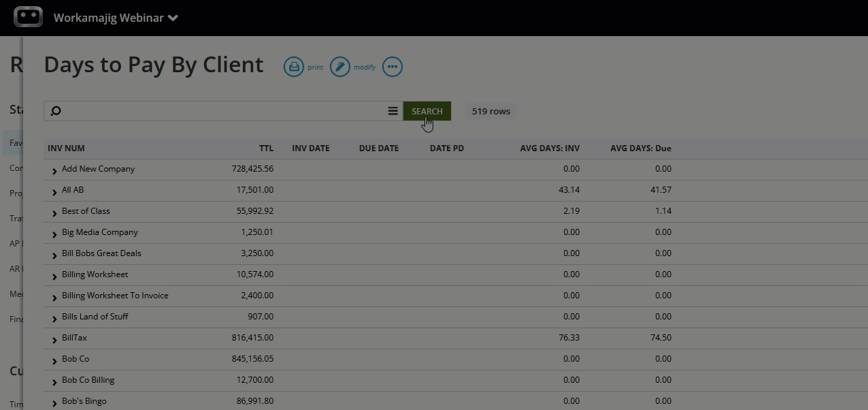This screenshot has height=410, width=868.
Task: Click the Bob Co total 845,156.05
Action: [x=252, y=359]
